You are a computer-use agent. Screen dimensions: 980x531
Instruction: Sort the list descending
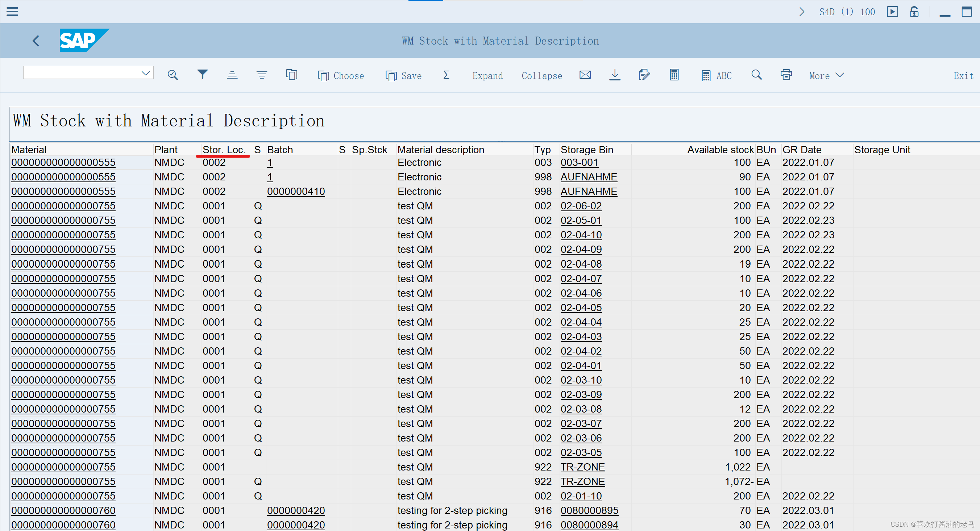coord(261,75)
